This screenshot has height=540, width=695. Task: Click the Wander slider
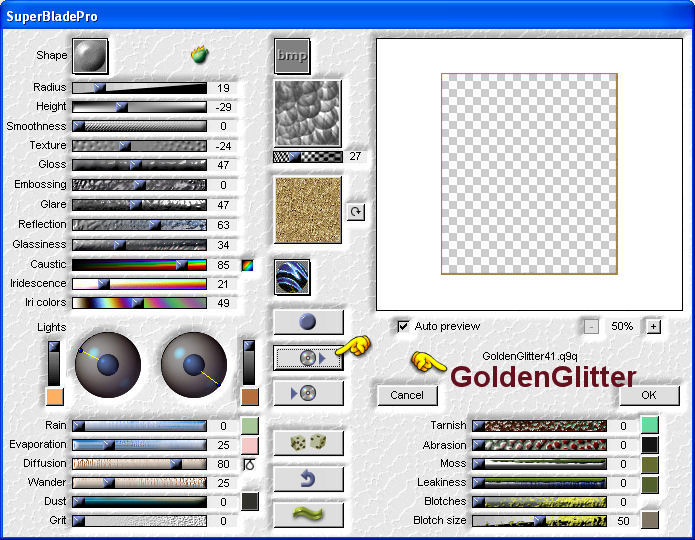pos(139,483)
